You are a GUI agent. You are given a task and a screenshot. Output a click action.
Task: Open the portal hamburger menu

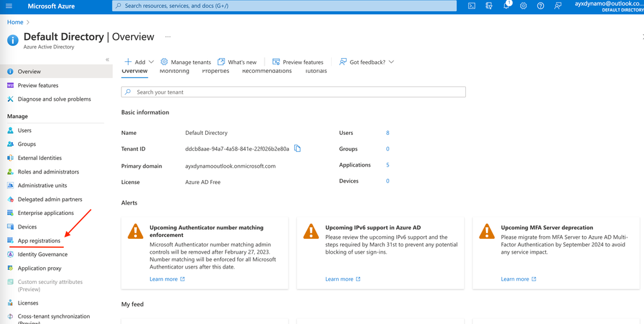click(9, 6)
